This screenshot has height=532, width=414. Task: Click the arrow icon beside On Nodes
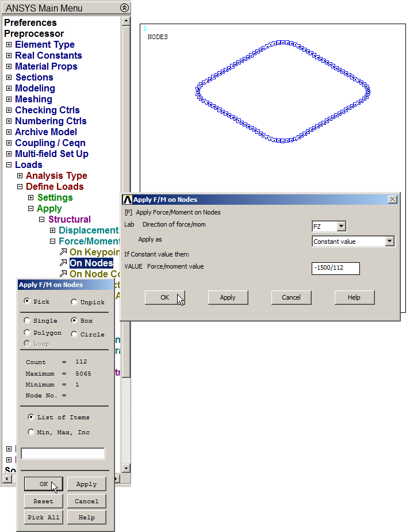tap(63, 263)
